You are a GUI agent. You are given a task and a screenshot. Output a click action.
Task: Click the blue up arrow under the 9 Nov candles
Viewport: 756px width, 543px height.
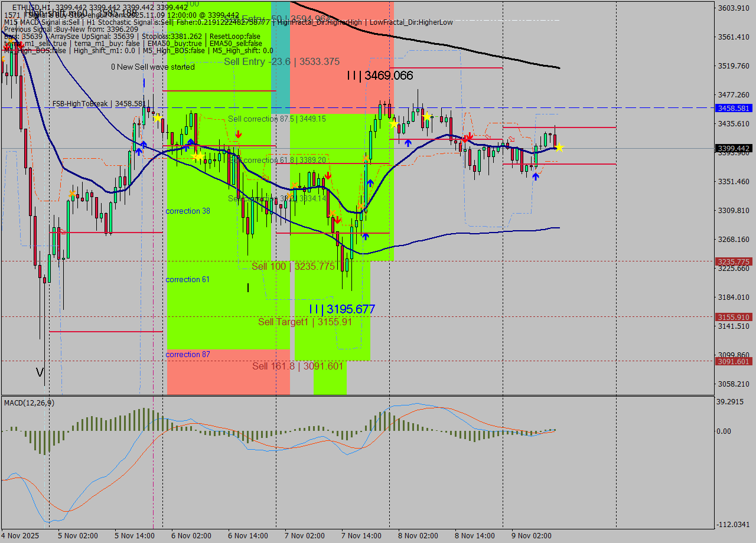pos(536,176)
